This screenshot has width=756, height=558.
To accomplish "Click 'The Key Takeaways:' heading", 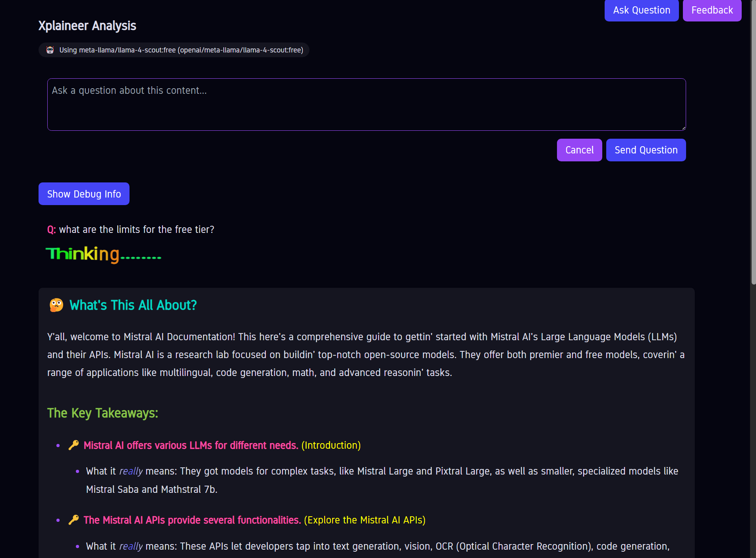I will (x=102, y=413).
